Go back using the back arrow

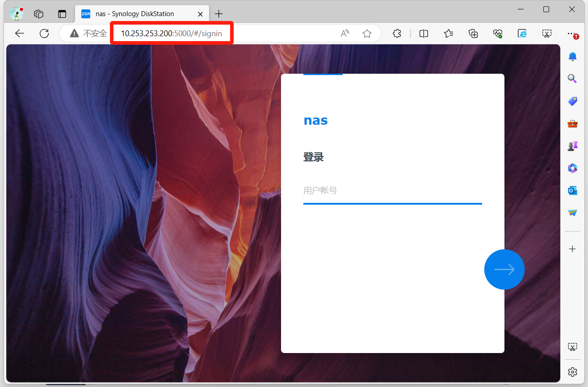point(20,34)
